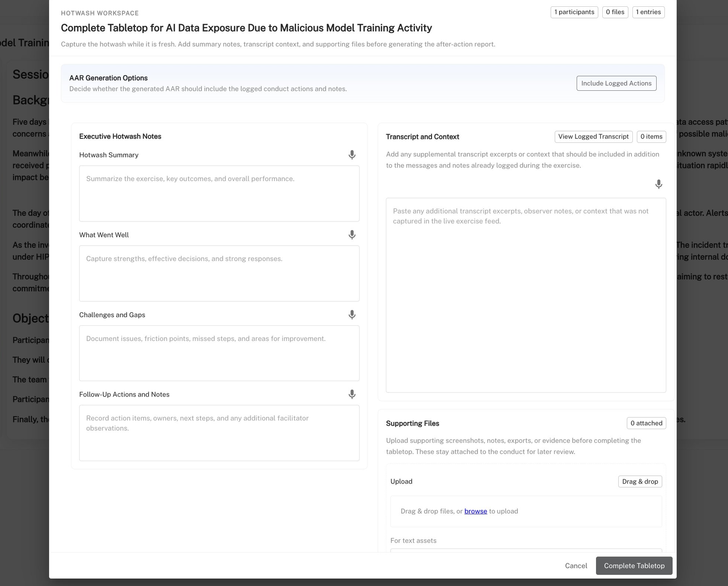The height and width of the screenshot is (586, 728).
Task: Click the '0 items' transcript counter
Action: [651, 137]
